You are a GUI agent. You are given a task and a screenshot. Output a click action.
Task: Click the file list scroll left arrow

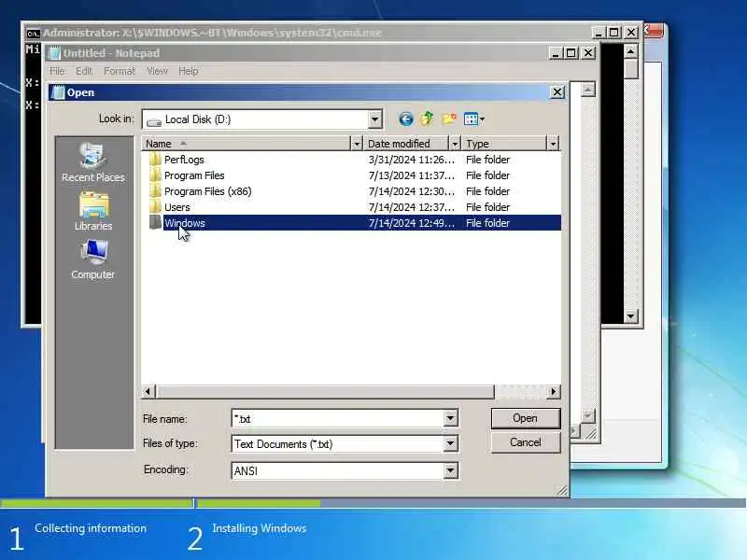coord(148,391)
